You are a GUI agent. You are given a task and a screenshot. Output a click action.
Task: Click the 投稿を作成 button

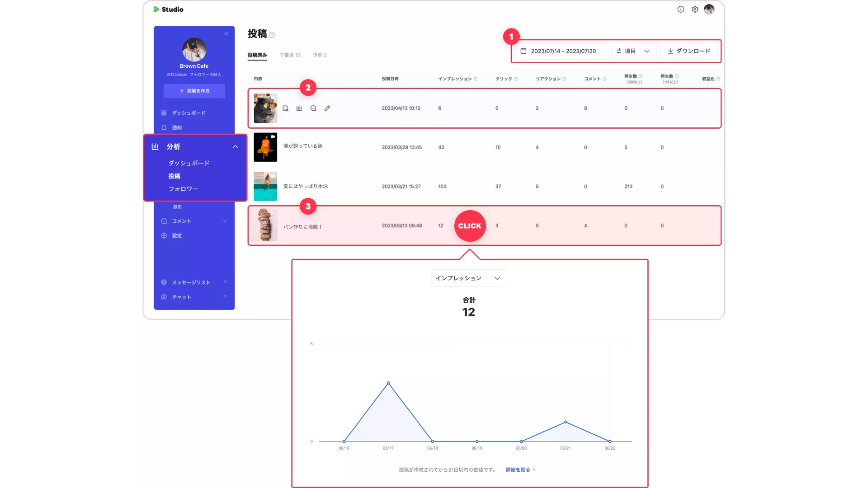194,91
